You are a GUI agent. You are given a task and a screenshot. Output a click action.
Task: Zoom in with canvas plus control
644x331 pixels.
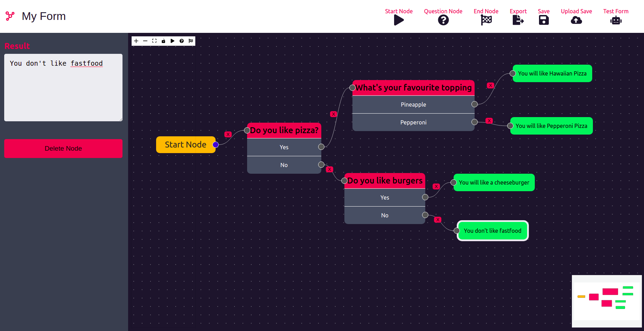pyautogui.click(x=136, y=41)
